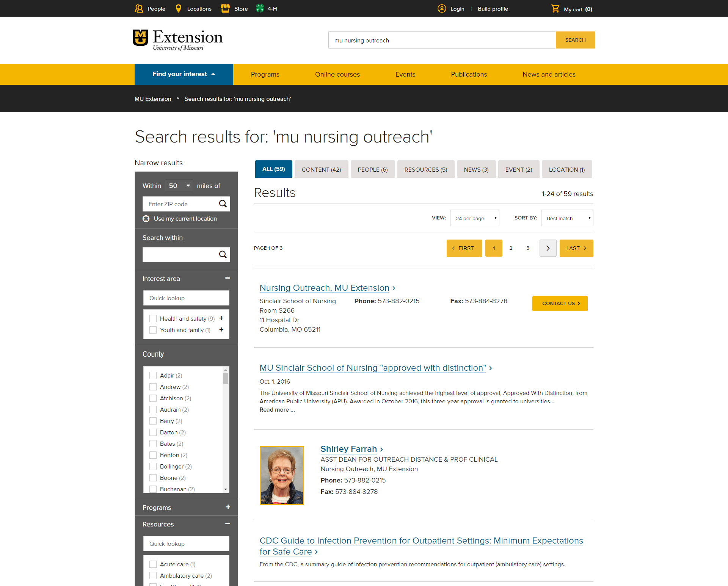The width and height of the screenshot is (728, 586).
Task: Open the Best match sort dropdown
Action: (x=567, y=218)
